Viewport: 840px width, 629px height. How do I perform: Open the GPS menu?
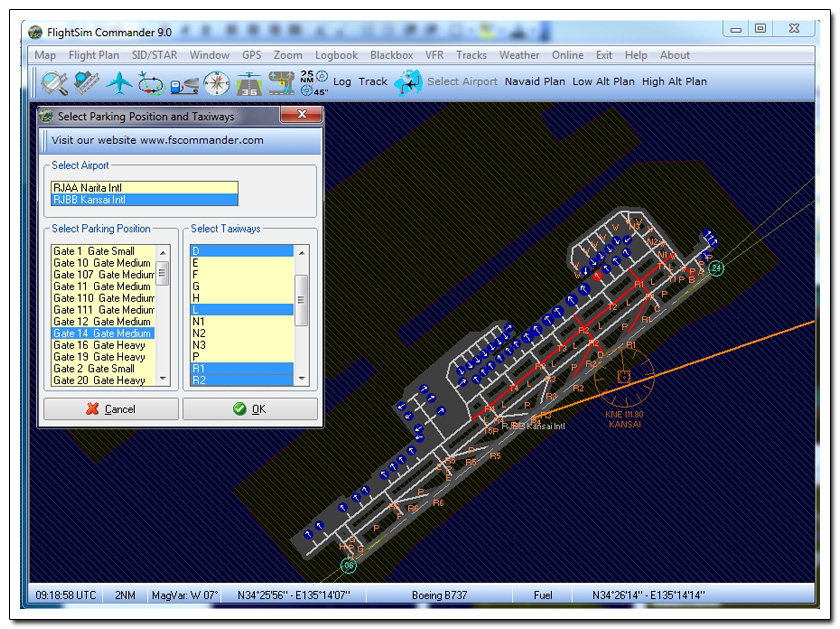click(251, 55)
